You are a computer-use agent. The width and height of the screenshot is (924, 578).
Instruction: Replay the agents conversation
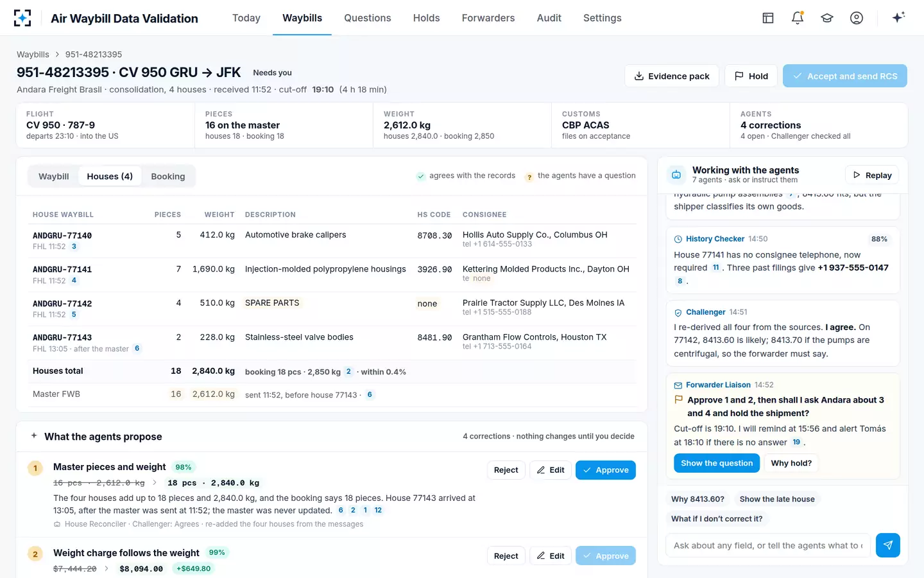873,175
